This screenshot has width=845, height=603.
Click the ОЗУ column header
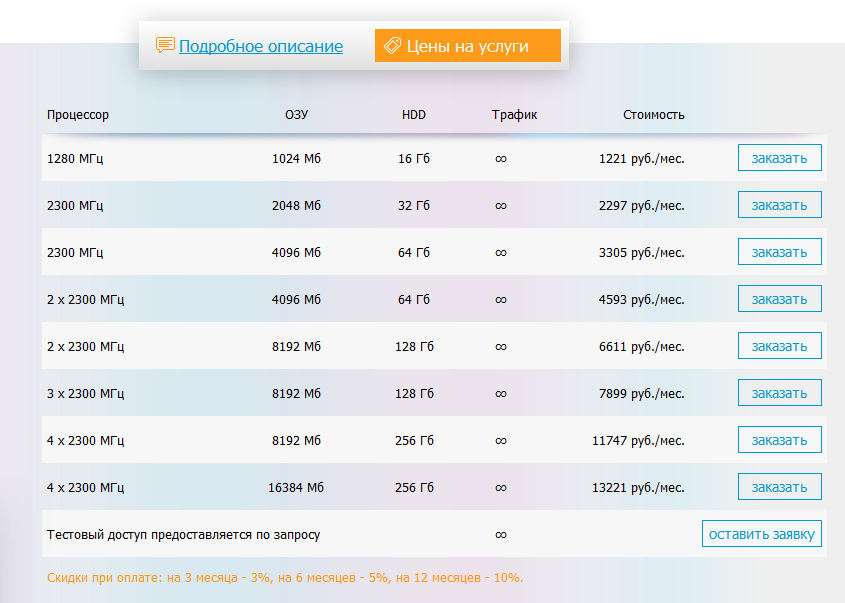tap(296, 115)
